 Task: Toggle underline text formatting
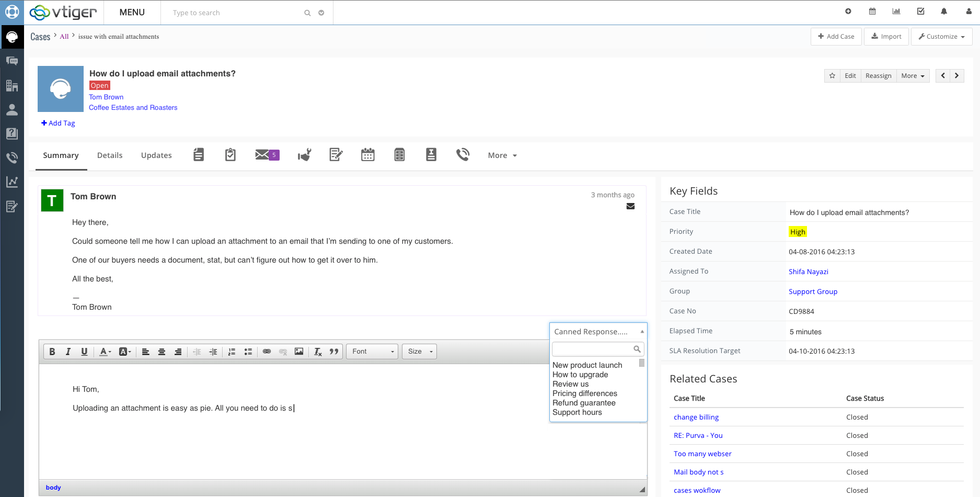pos(84,352)
